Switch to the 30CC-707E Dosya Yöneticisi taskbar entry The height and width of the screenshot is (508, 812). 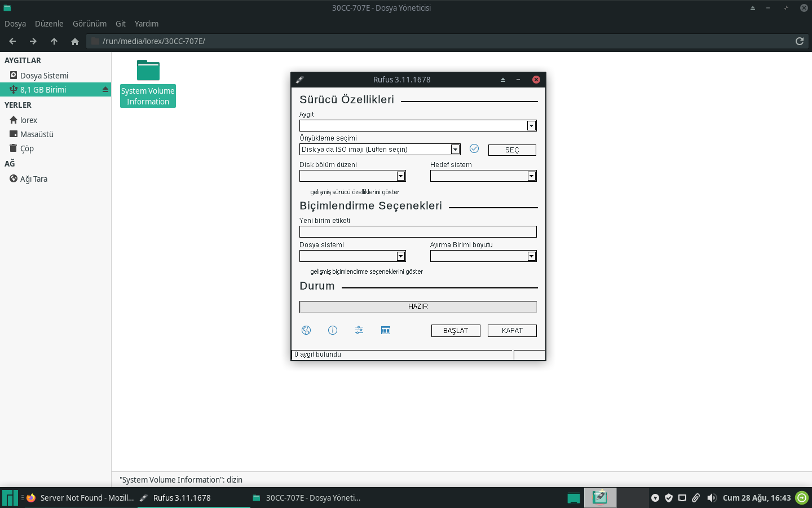(x=307, y=498)
